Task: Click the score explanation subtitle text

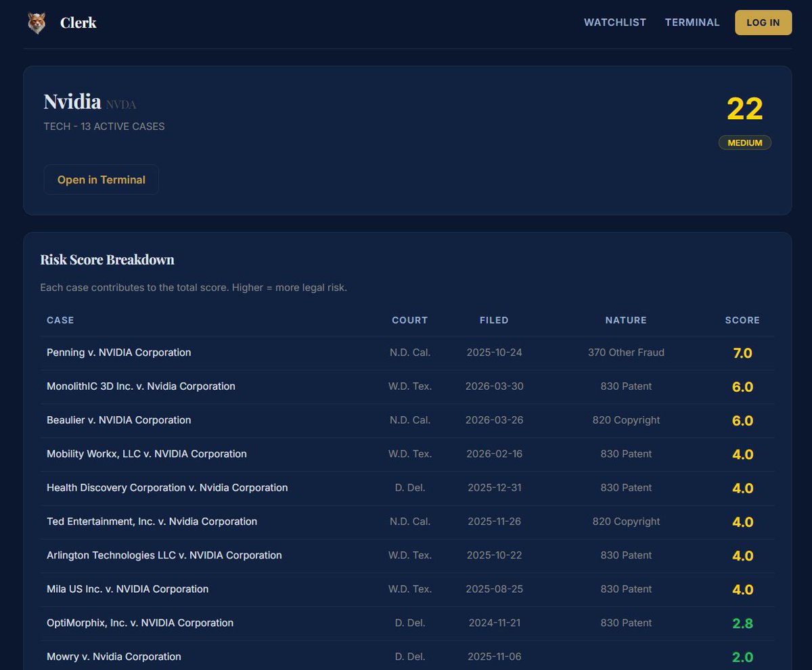Action: [x=194, y=288]
